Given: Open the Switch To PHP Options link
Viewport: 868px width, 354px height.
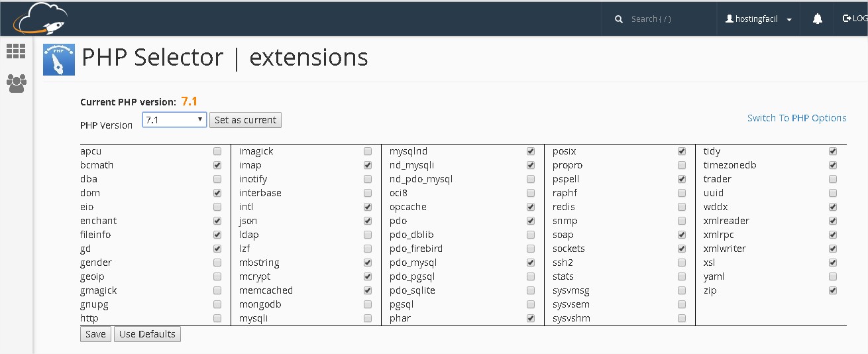Looking at the screenshot, I should click(x=796, y=118).
